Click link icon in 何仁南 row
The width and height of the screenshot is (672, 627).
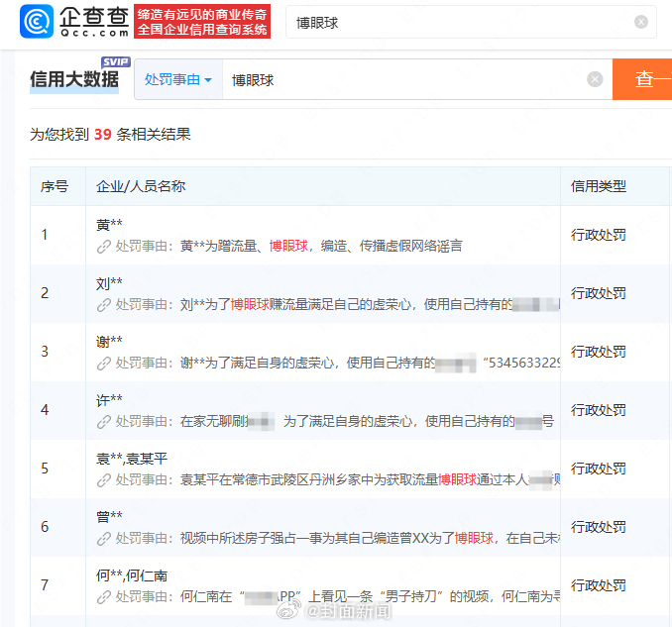tap(104, 597)
